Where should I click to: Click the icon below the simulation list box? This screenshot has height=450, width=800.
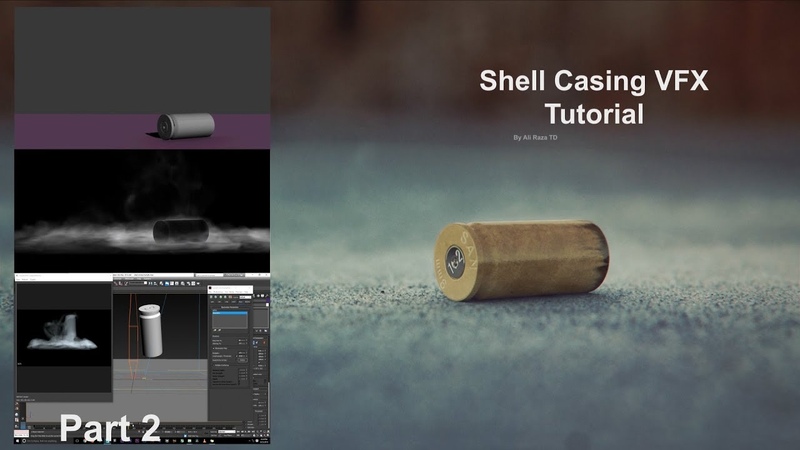pyautogui.click(x=213, y=332)
